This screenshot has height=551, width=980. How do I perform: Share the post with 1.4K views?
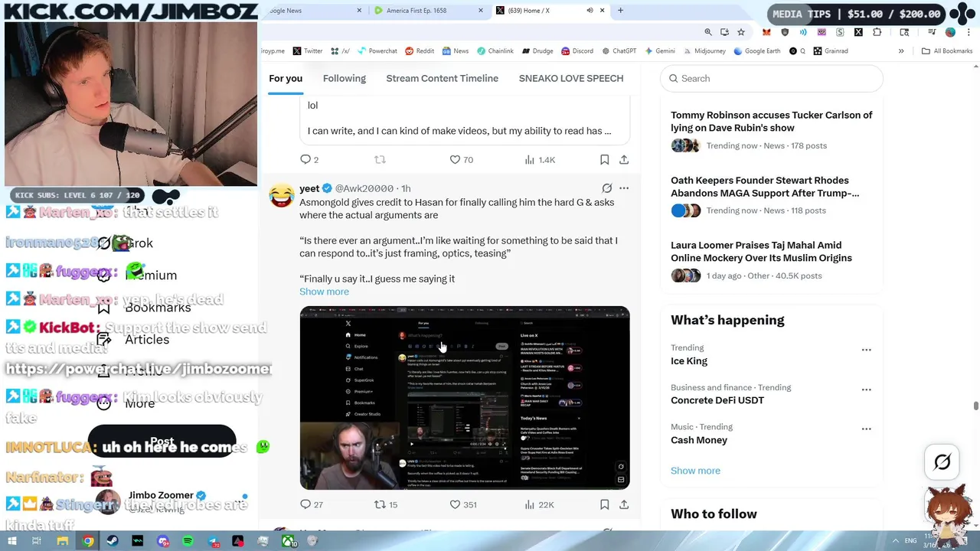point(624,159)
